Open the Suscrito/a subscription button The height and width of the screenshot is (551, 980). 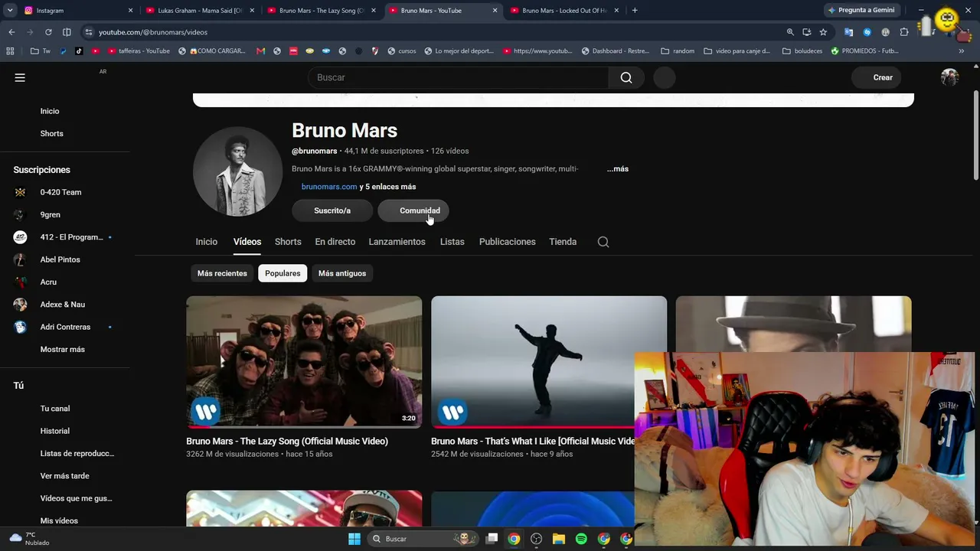click(x=332, y=210)
